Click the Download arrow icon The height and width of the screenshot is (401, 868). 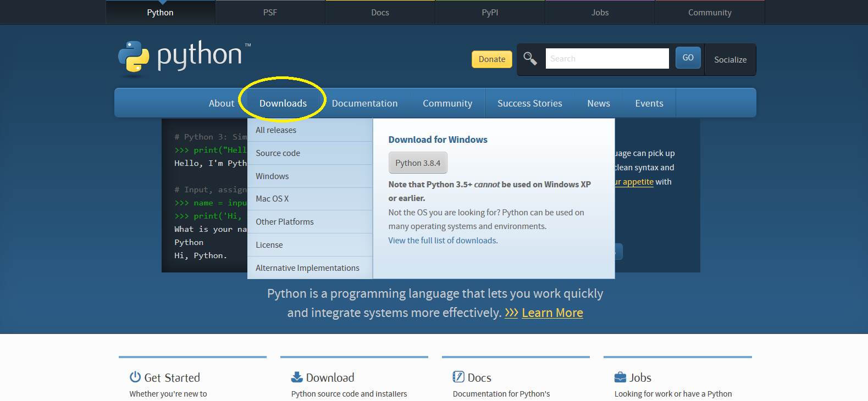[x=297, y=377]
